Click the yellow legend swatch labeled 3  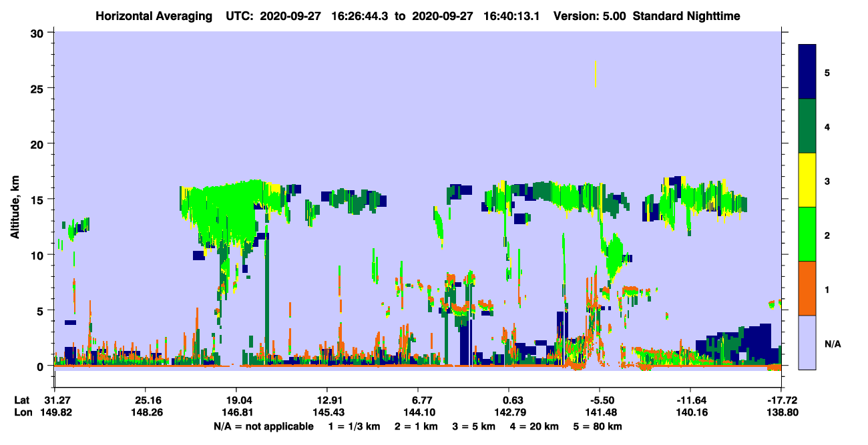[x=807, y=180]
